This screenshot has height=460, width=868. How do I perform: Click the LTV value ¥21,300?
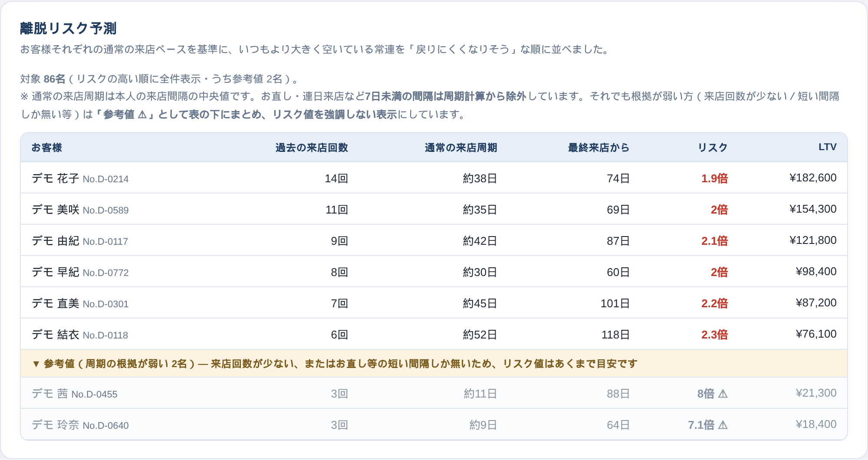pos(816,393)
